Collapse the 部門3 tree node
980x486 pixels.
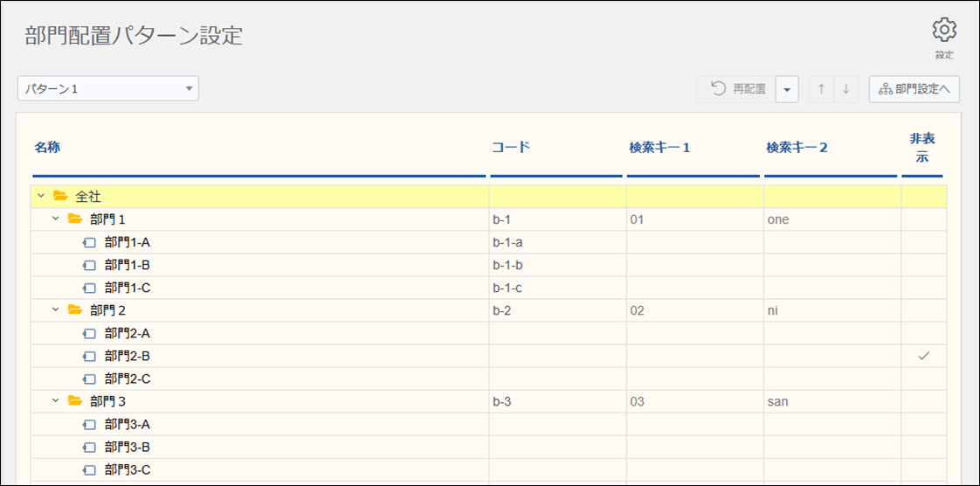56,401
